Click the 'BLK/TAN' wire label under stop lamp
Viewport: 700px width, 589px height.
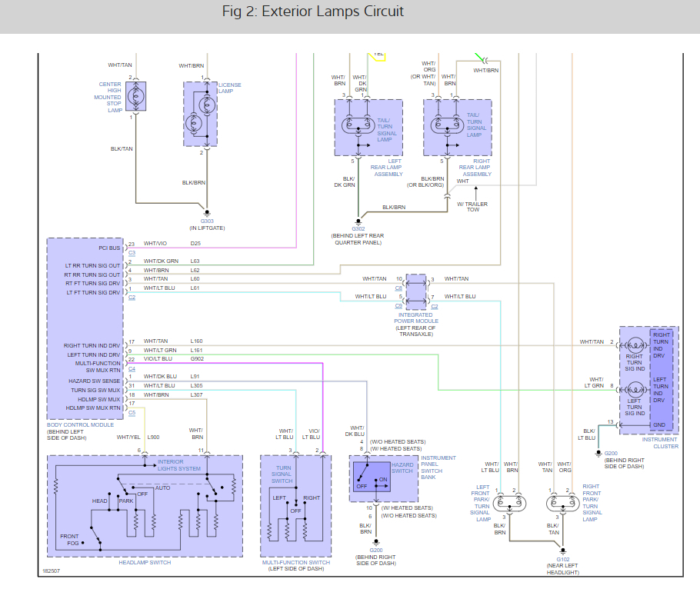(122, 149)
